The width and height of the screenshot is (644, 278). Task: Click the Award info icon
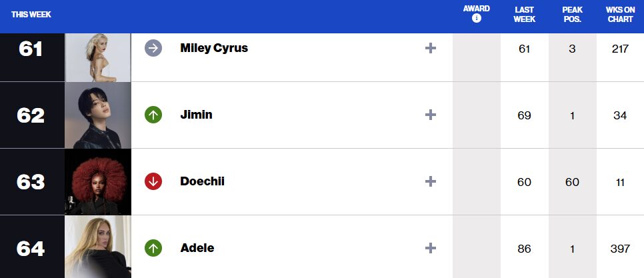(476, 19)
